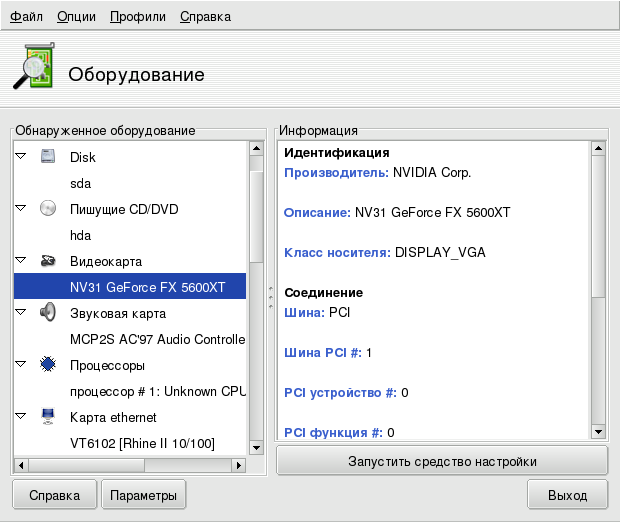Open the Файл menu
This screenshot has height=523, width=620.
(x=26, y=17)
